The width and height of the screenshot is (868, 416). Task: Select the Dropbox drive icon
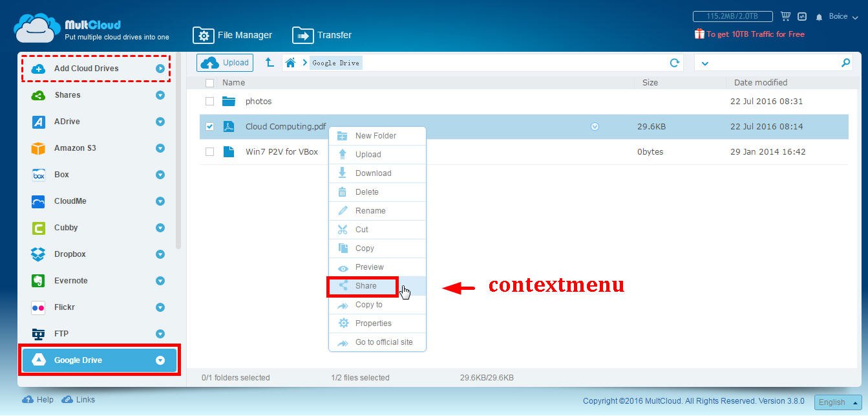pyautogui.click(x=38, y=254)
